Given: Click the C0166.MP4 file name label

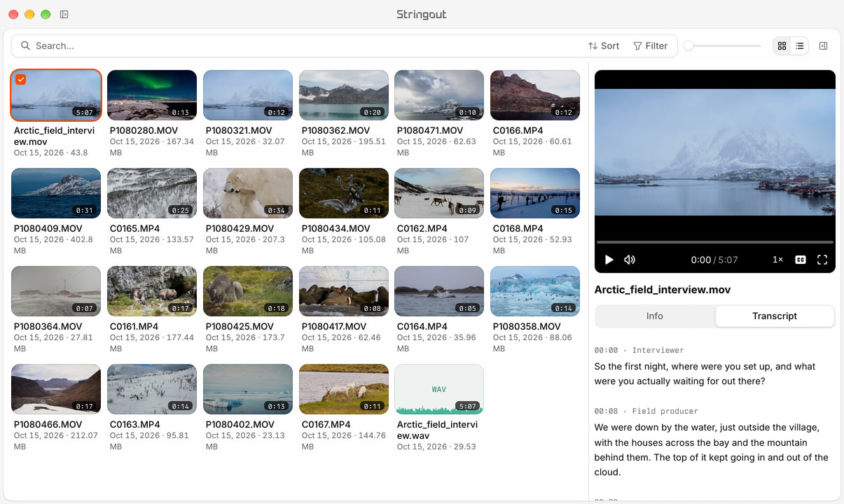Looking at the screenshot, I should [518, 130].
